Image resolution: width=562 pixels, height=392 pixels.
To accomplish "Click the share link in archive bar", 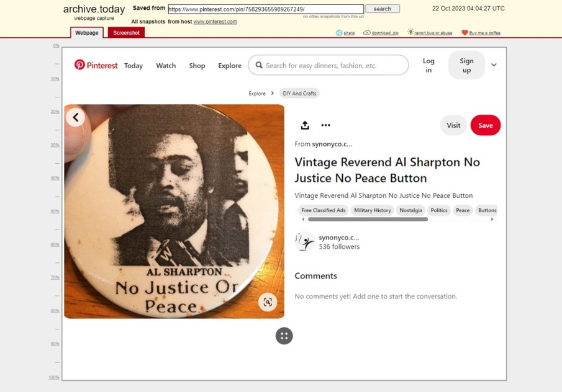I will tap(349, 33).
